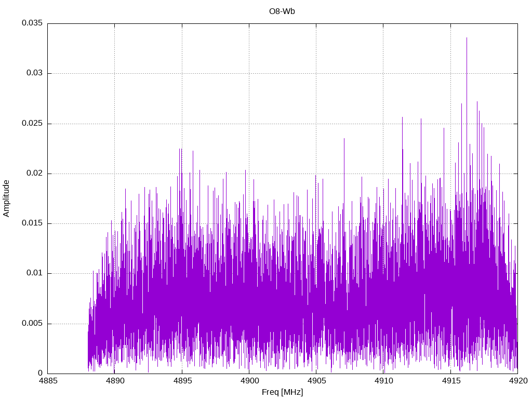This screenshot has height=399, width=532.
Task: Select the 4910 x-axis tick label
Action: [x=383, y=381]
